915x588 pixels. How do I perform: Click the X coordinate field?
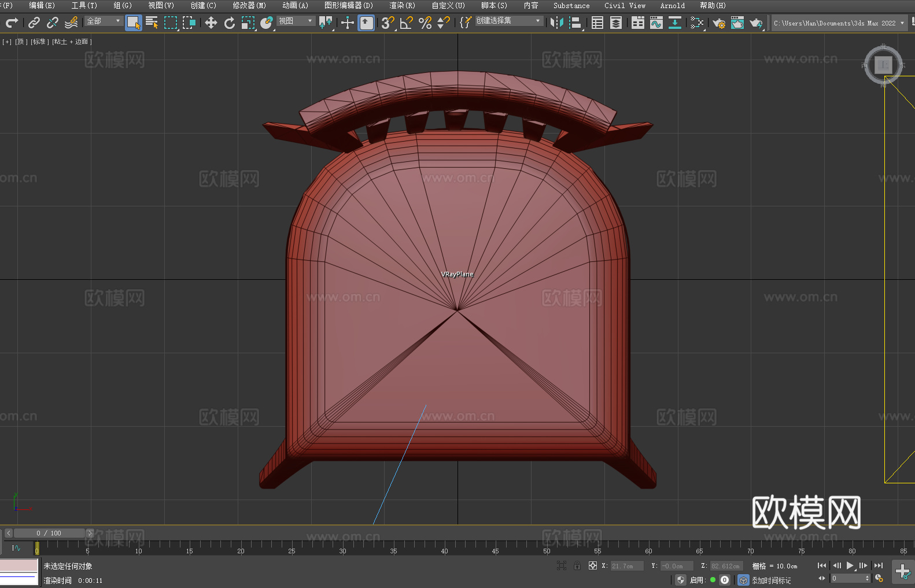(627, 566)
